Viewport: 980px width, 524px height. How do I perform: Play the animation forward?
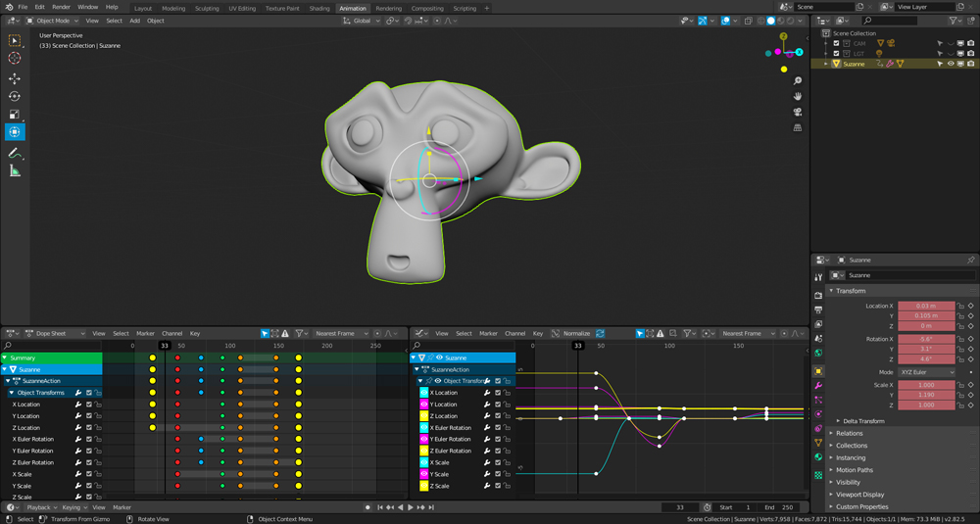411,507
